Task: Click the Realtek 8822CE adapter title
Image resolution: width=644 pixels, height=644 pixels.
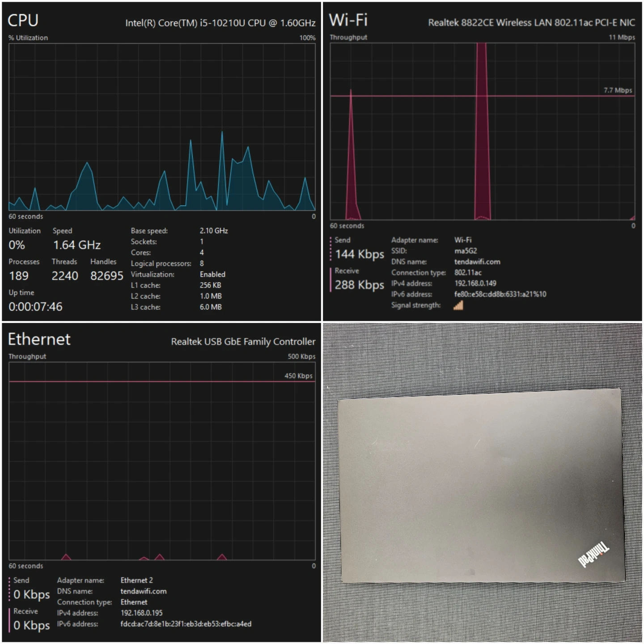Action: pyautogui.click(x=531, y=23)
